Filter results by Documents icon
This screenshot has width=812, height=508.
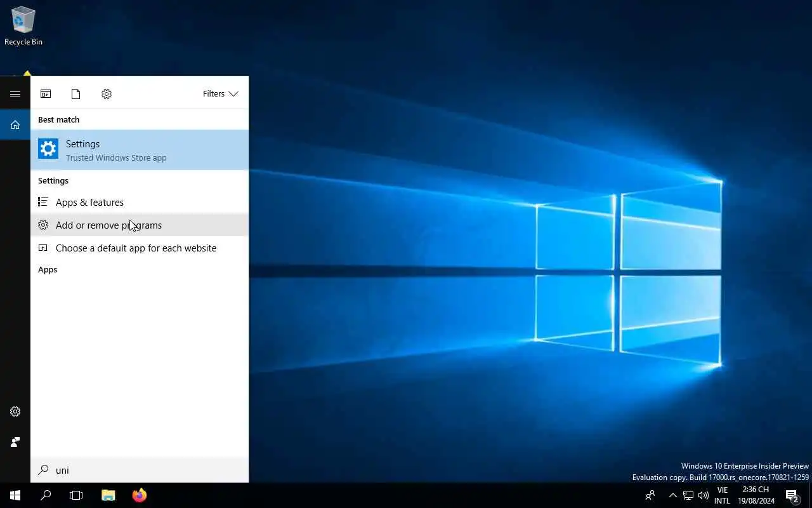(76, 94)
